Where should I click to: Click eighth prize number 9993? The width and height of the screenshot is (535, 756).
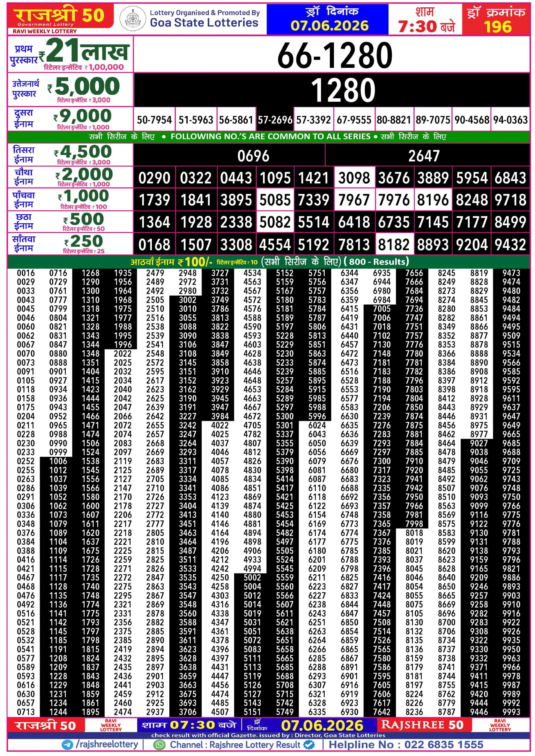pyautogui.click(x=511, y=712)
